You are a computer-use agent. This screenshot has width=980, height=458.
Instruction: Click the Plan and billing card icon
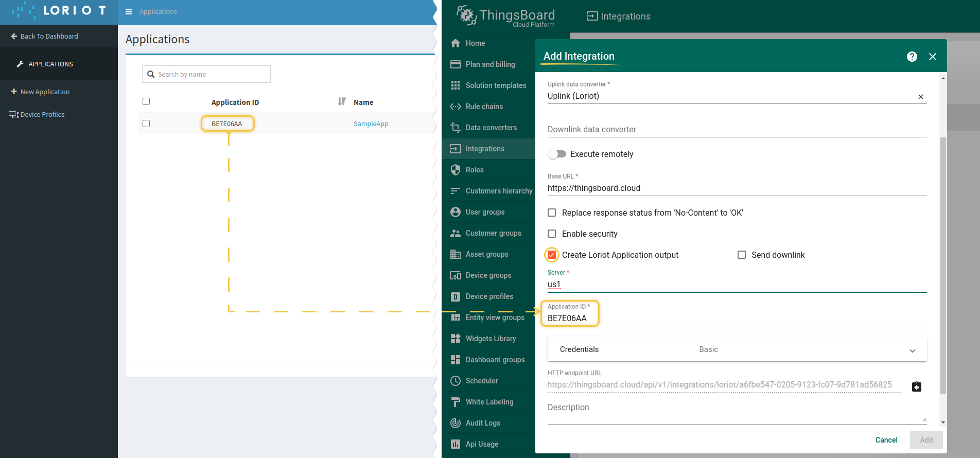click(x=456, y=64)
